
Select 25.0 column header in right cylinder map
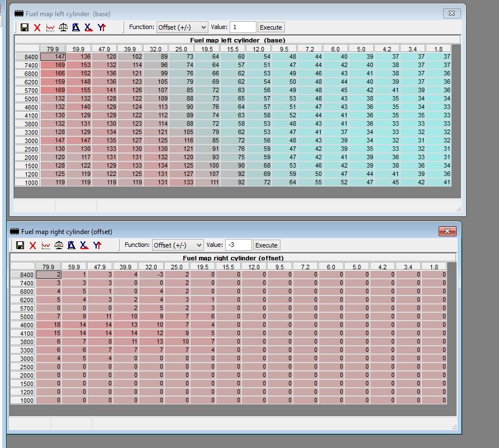pos(177,266)
